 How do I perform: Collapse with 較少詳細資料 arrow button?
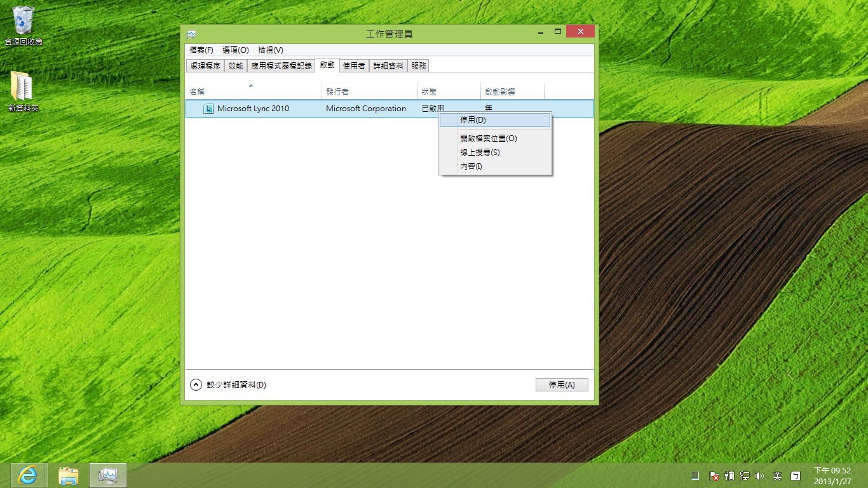click(x=196, y=384)
